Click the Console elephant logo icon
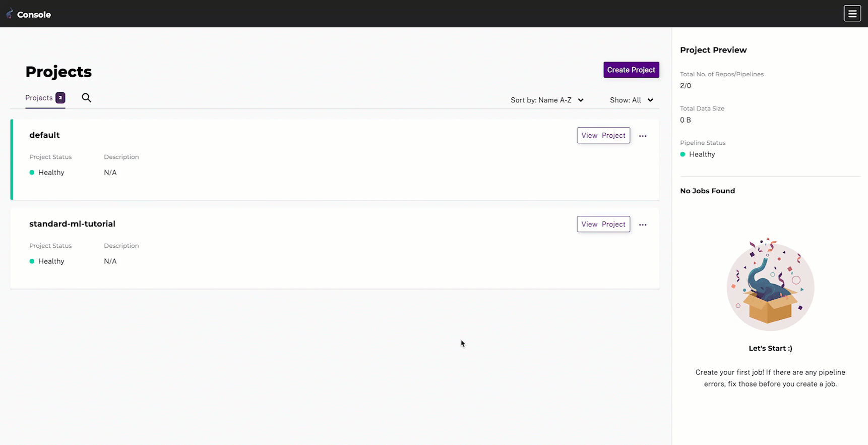 pyautogui.click(x=9, y=14)
